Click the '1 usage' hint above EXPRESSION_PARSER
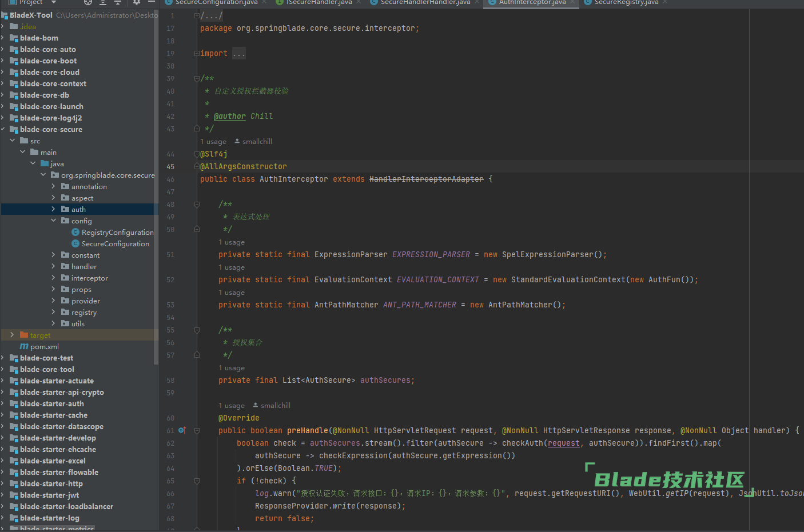 pyautogui.click(x=232, y=242)
